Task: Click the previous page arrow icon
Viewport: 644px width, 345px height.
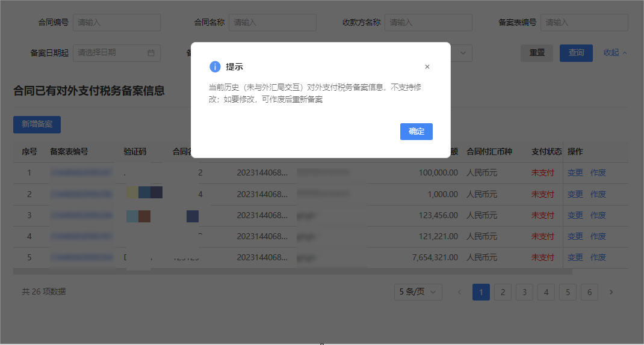Action: [x=459, y=292]
